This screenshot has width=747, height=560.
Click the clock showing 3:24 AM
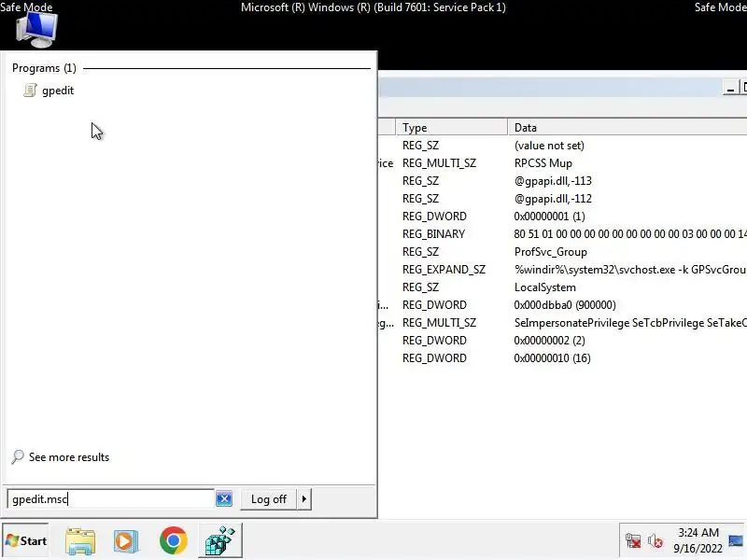point(698,532)
